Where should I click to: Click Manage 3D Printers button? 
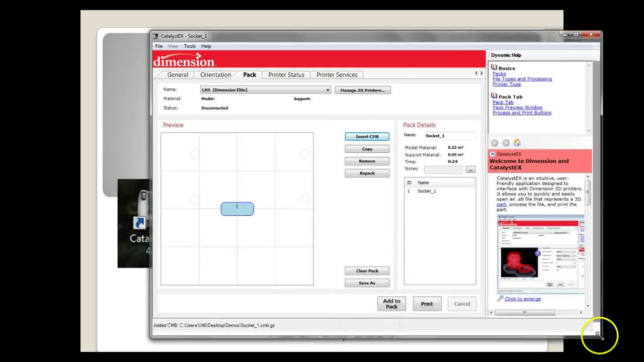pyautogui.click(x=362, y=90)
